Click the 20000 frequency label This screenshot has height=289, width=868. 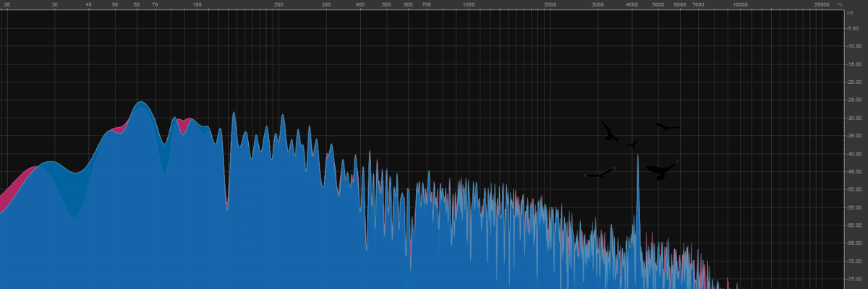point(821,4)
